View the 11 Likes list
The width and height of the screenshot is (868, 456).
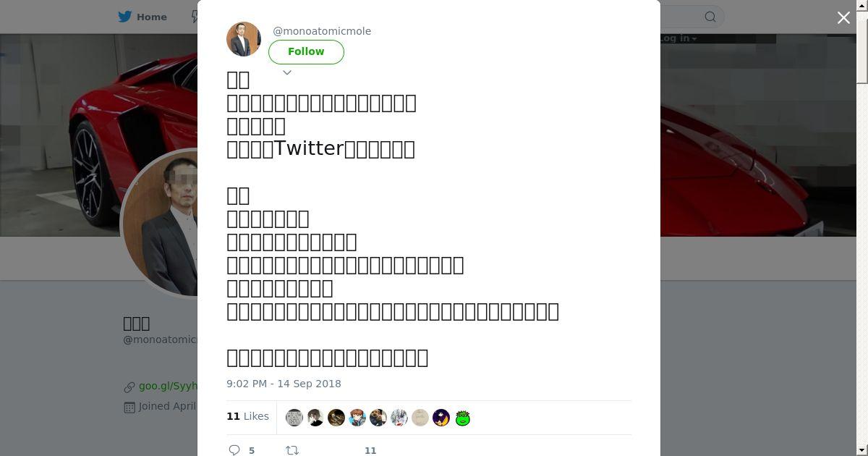click(x=247, y=416)
